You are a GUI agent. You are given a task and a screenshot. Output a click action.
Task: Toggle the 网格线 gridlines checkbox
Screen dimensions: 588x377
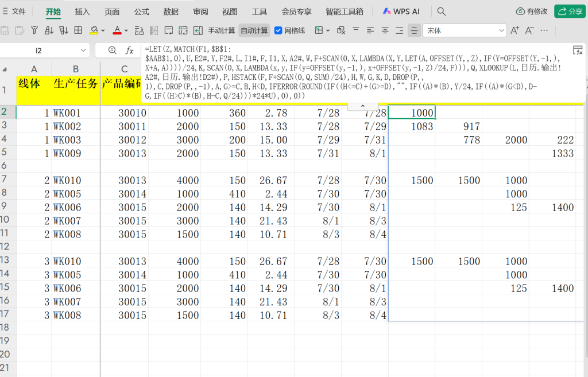tap(278, 30)
